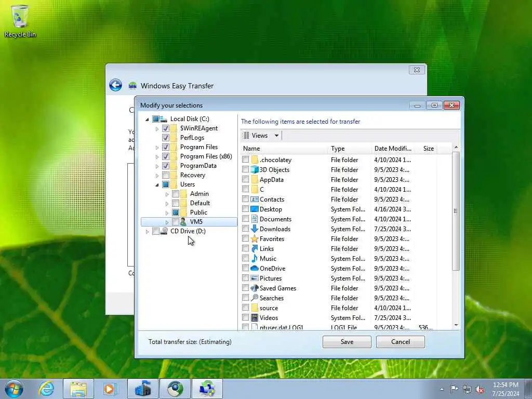Expand the Program Files tree node

pos(157,148)
